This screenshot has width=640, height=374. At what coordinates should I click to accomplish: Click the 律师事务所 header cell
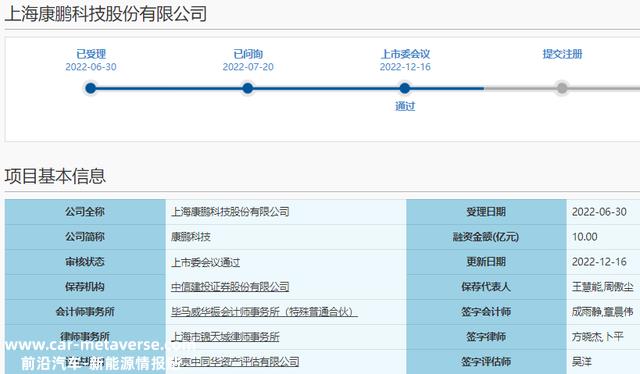click(x=85, y=337)
